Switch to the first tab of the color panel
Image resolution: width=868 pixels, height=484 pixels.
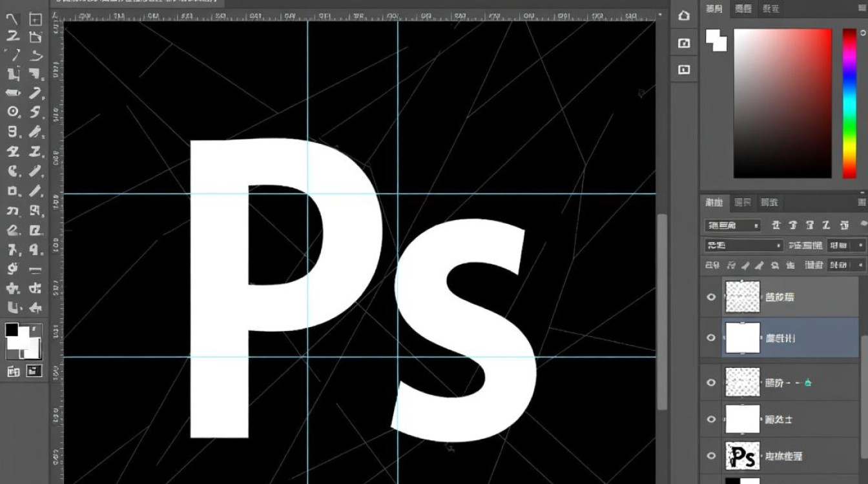coord(714,9)
